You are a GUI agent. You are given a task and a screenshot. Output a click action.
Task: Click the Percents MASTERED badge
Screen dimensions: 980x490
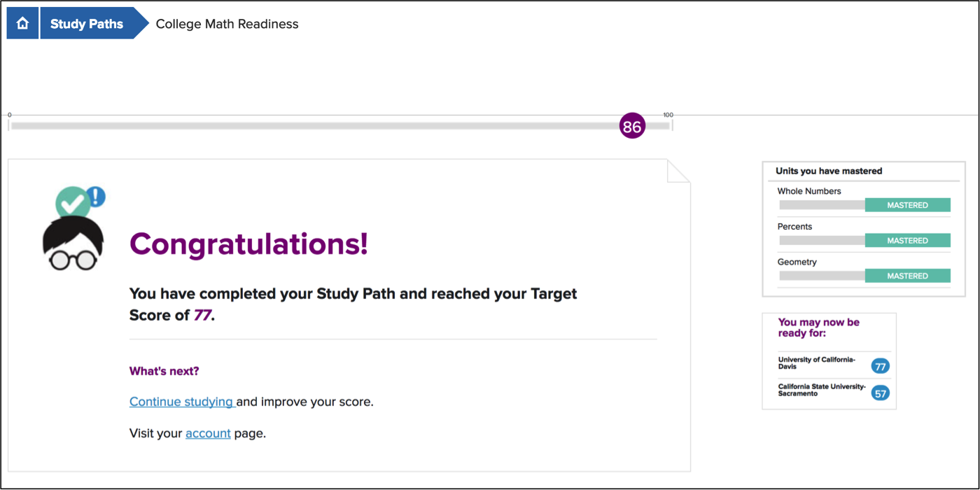click(907, 241)
